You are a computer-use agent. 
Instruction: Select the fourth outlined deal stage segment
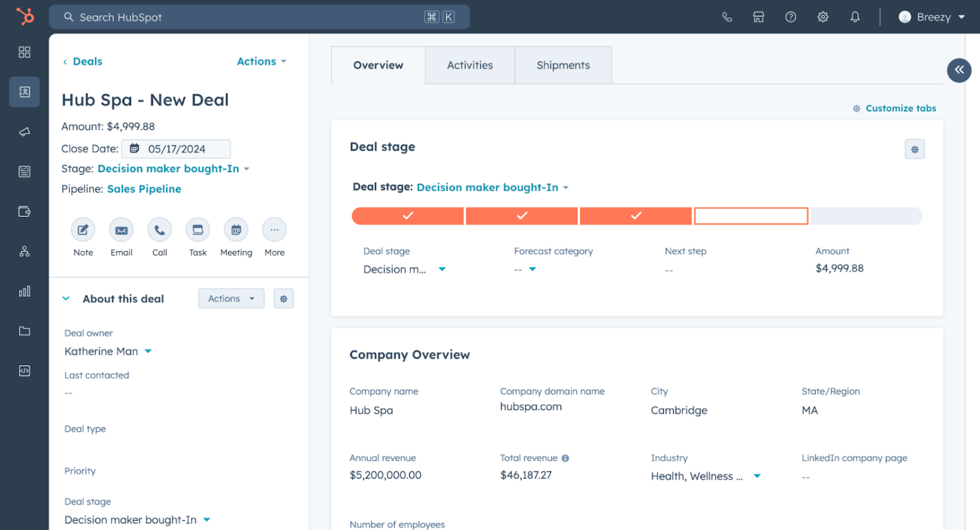pyautogui.click(x=751, y=216)
